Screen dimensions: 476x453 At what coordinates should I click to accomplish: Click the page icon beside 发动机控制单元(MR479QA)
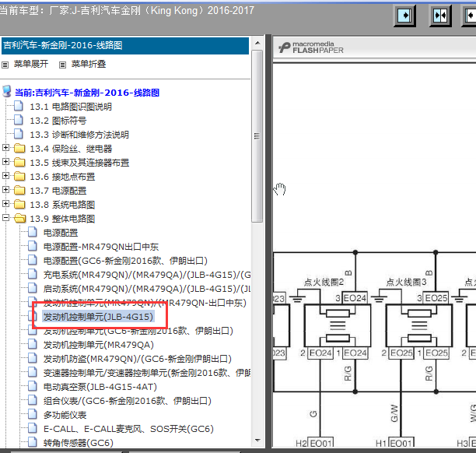tap(33, 344)
